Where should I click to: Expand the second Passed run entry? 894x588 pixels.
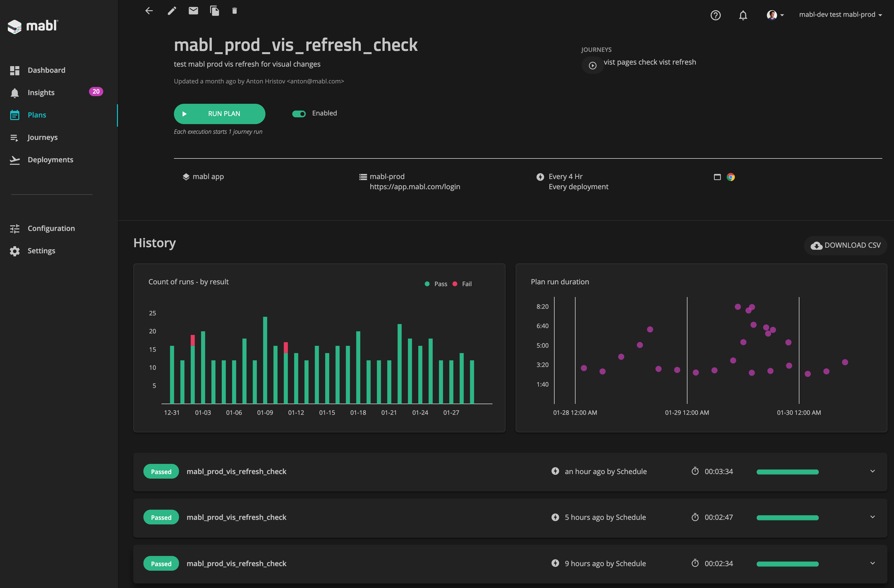[872, 517]
